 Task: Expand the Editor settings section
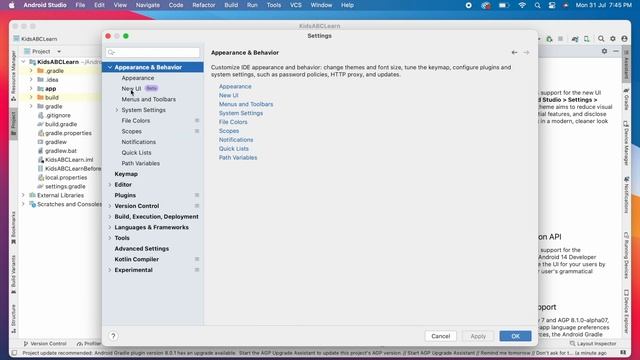[x=110, y=185]
